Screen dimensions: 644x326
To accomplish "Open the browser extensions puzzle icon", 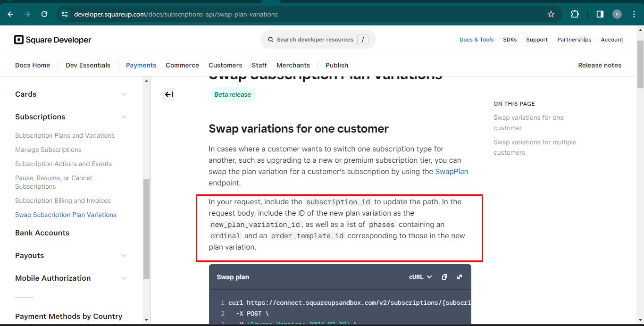I will [x=575, y=14].
